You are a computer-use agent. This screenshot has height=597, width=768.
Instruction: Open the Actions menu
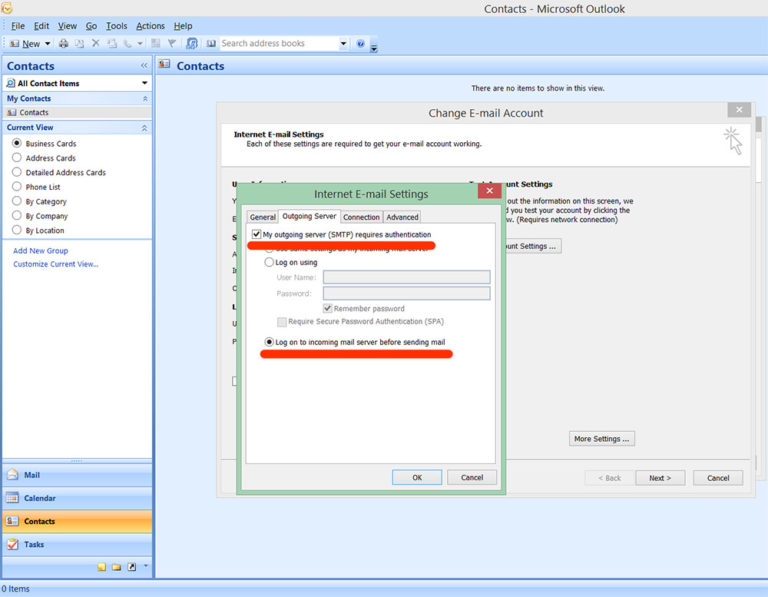pos(150,26)
